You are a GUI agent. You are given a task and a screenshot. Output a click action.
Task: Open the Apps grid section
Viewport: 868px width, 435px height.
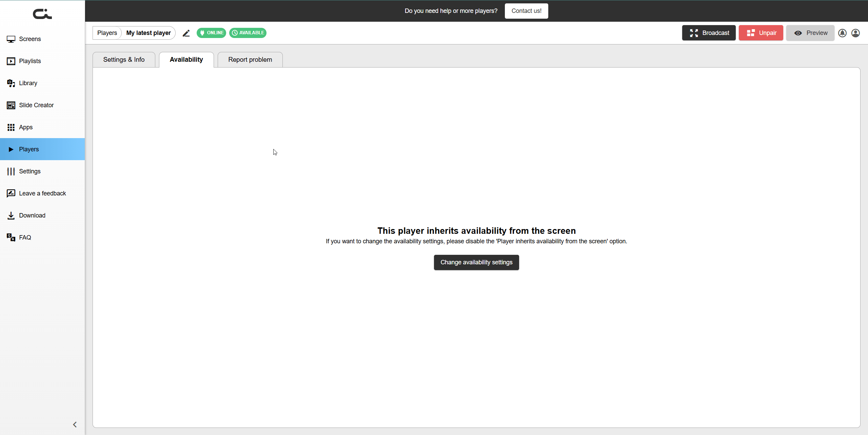26,127
